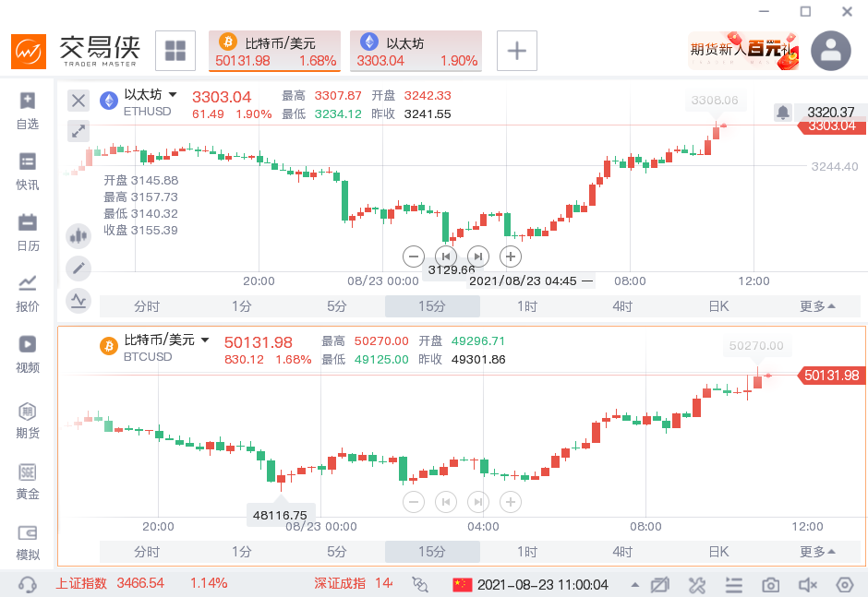Take a screenshot with camera icon
The image size is (868, 597).
tap(770, 585)
